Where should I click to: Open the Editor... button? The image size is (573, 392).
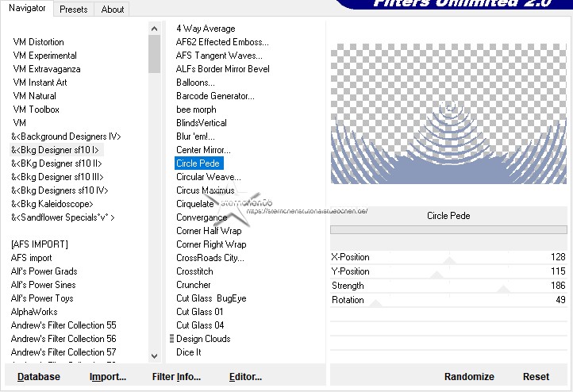point(245,377)
